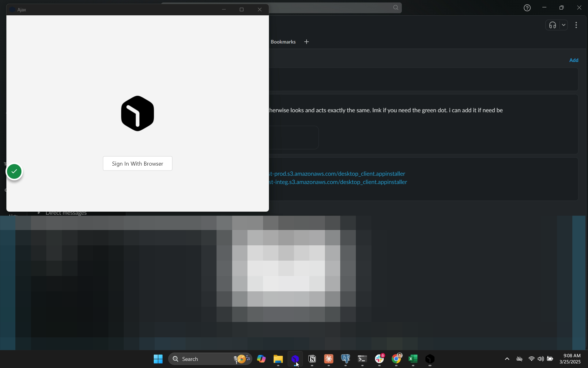Show hidden tray icons chevron
The image size is (588, 368).
pyautogui.click(x=507, y=359)
